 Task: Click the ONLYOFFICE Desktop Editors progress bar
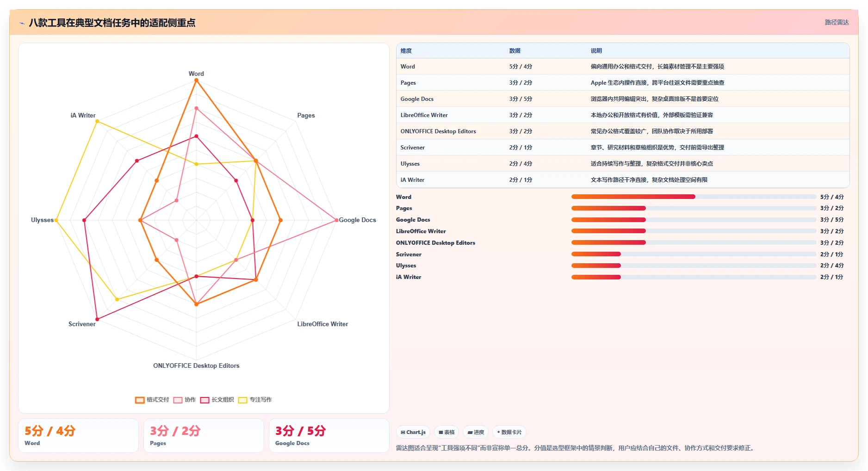pyautogui.click(x=694, y=242)
